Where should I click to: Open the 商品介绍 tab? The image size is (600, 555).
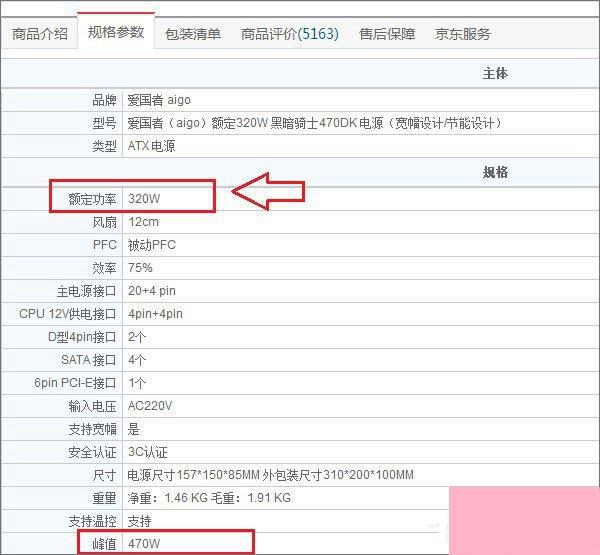[40, 34]
